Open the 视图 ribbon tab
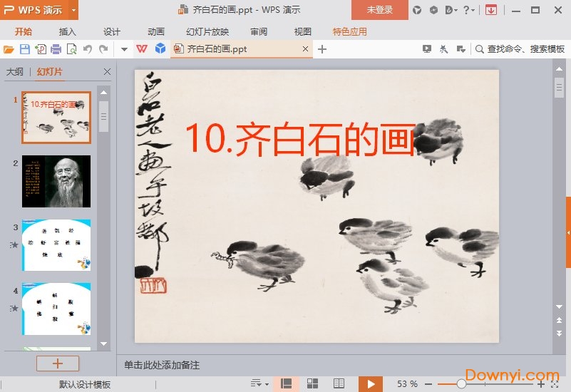Image resolution: width=571 pixels, height=392 pixels. pyautogui.click(x=303, y=31)
